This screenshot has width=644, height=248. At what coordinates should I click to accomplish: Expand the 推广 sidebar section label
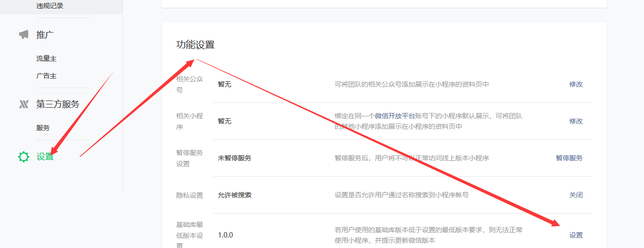(45, 34)
